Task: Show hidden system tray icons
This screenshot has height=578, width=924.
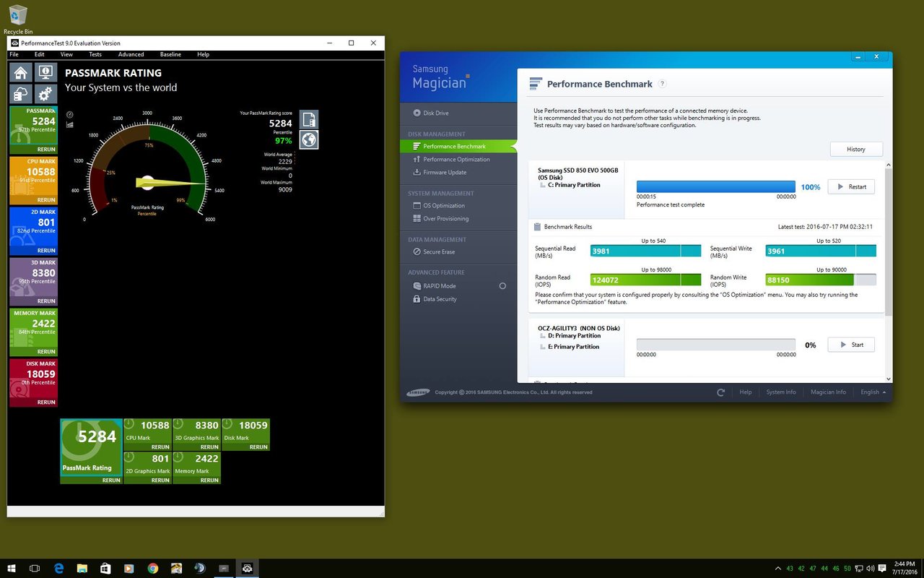Action: click(x=777, y=569)
